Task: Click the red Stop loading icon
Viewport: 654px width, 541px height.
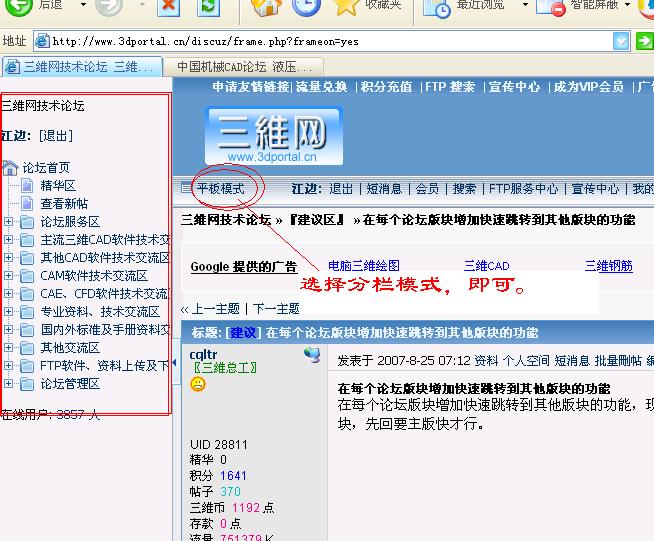Action: coord(169,7)
